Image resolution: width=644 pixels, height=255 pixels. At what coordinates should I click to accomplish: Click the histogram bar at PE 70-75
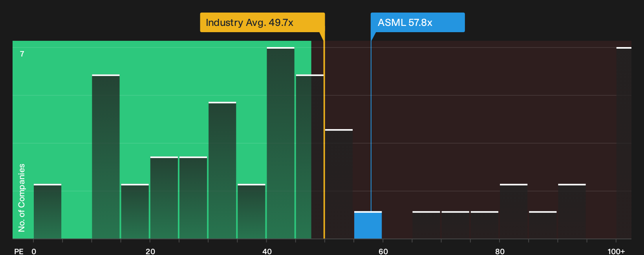coord(455,225)
